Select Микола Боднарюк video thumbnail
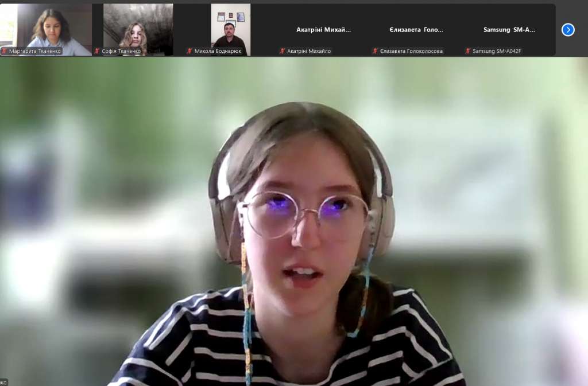 pos(231,30)
